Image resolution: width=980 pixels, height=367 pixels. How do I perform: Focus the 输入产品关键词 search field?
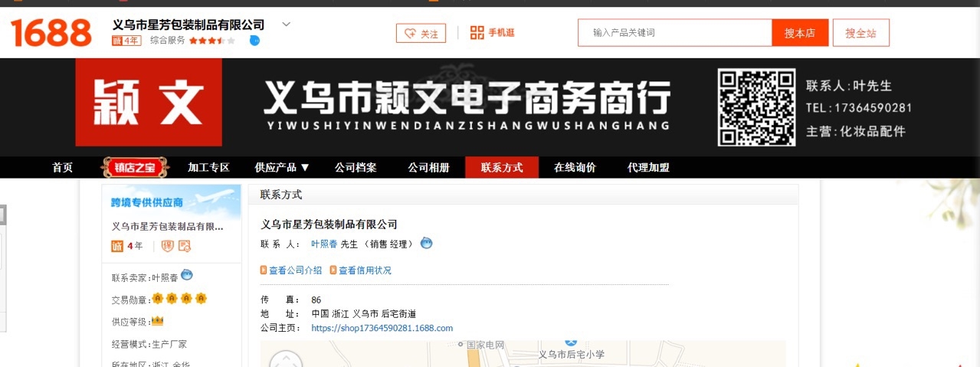(x=675, y=33)
